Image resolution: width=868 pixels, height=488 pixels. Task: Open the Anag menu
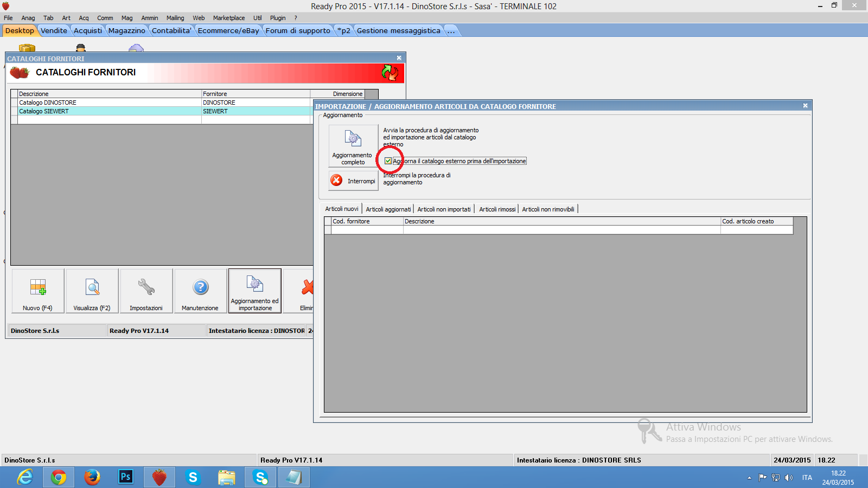coord(28,18)
